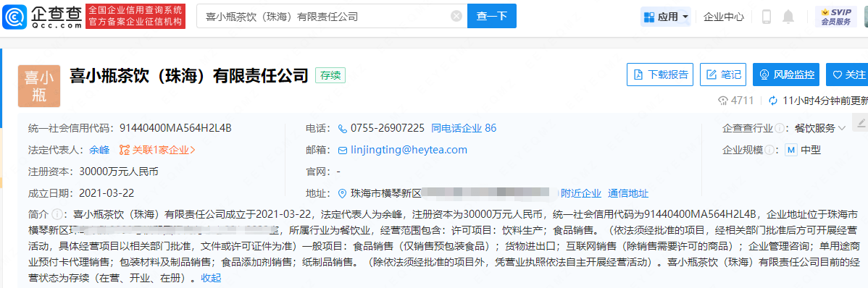Open the 应用 apps dropdown
Screen dimensions: 868x288
click(665, 17)
